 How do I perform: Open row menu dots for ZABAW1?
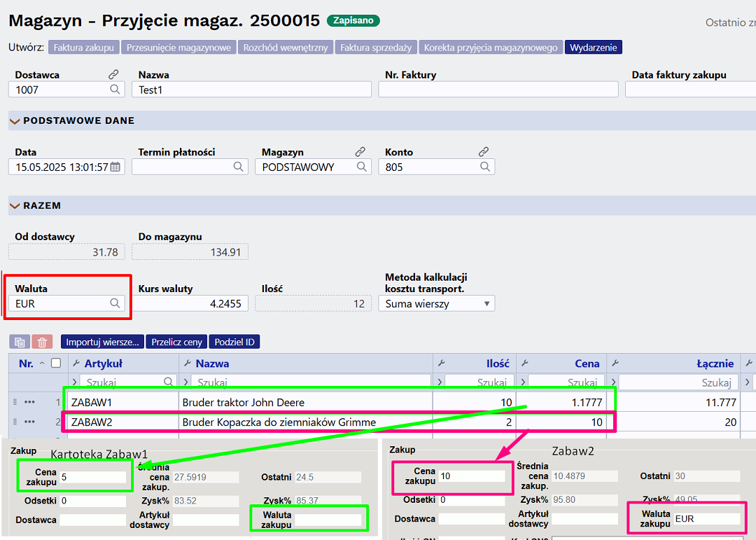click(29, 402)
